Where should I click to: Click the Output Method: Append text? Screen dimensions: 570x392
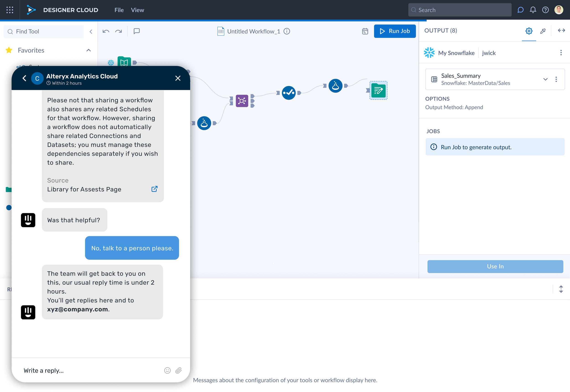point(454,107)
